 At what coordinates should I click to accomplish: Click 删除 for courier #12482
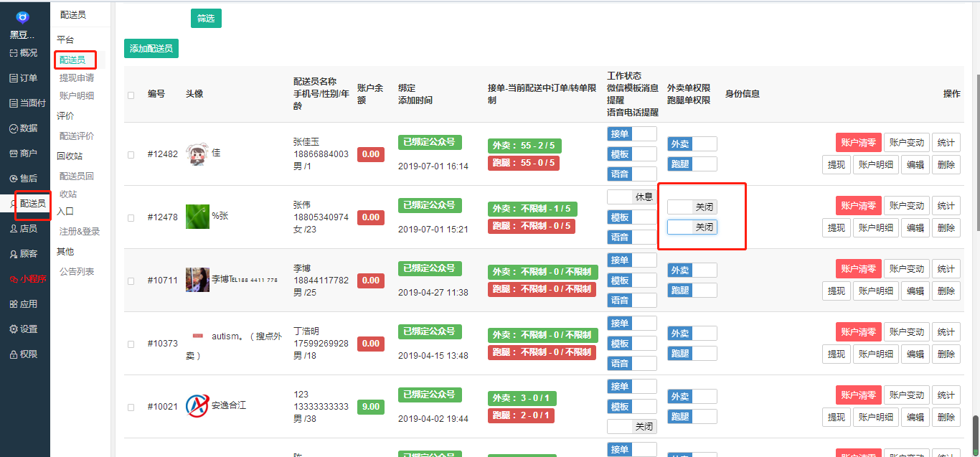point(946,165)
